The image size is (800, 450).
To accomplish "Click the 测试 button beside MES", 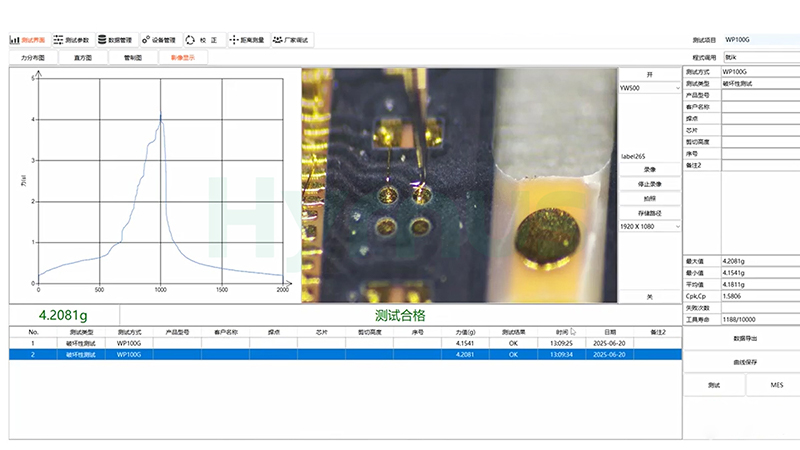I will (714, 385).
